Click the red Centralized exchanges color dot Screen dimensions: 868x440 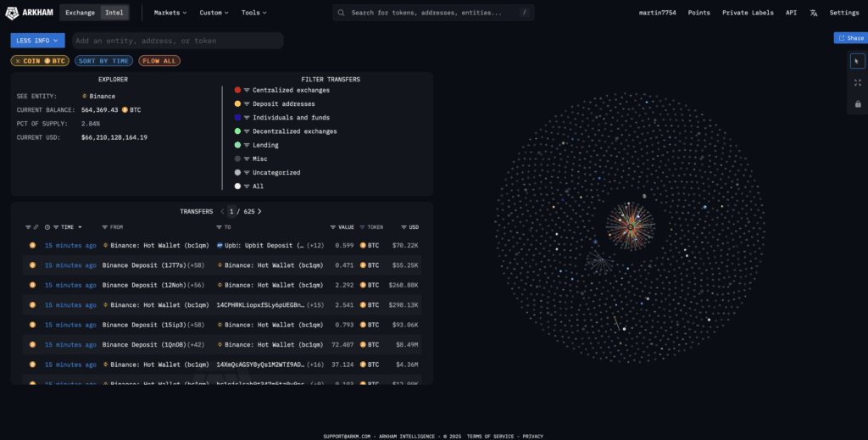point(237,90)
